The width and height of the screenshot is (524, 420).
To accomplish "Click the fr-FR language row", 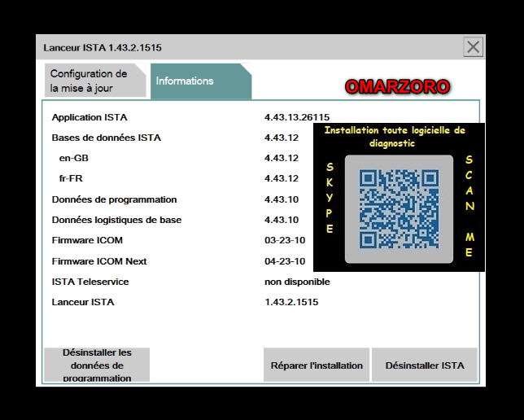I will [x=71, y=178].
